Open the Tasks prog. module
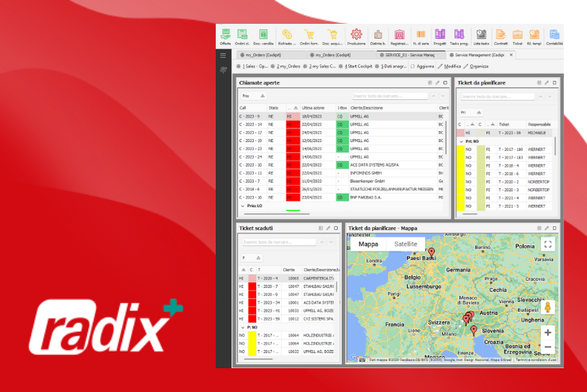 (x=459, y=37)
